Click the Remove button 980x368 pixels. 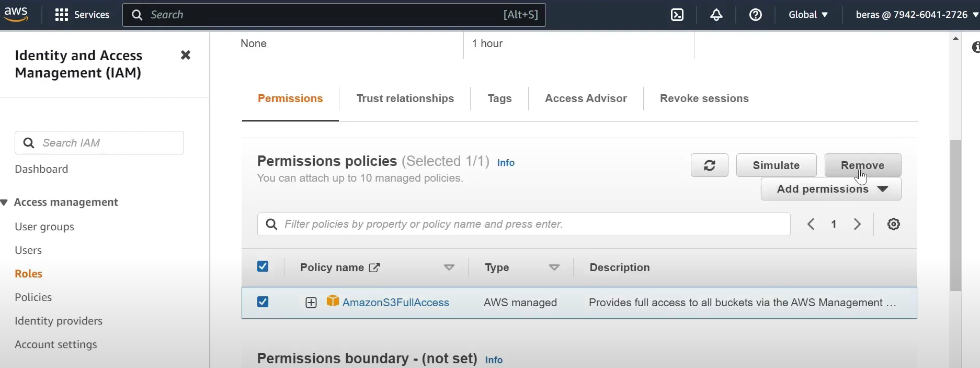(863, 165)
